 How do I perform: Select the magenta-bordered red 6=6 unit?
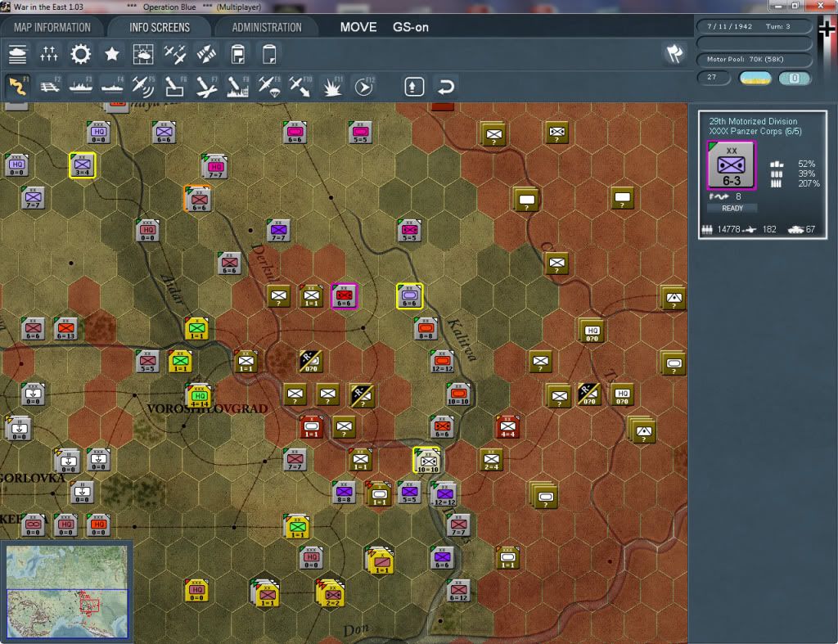(344, 295)
